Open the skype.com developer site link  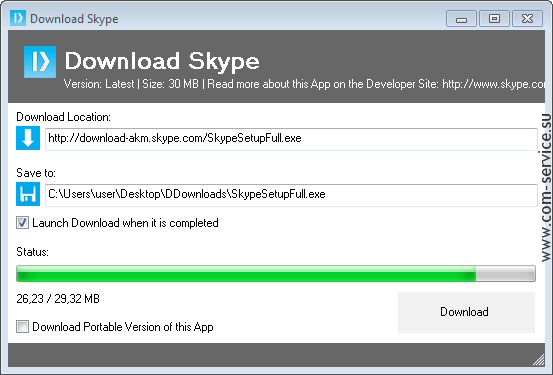click(493, 84)
